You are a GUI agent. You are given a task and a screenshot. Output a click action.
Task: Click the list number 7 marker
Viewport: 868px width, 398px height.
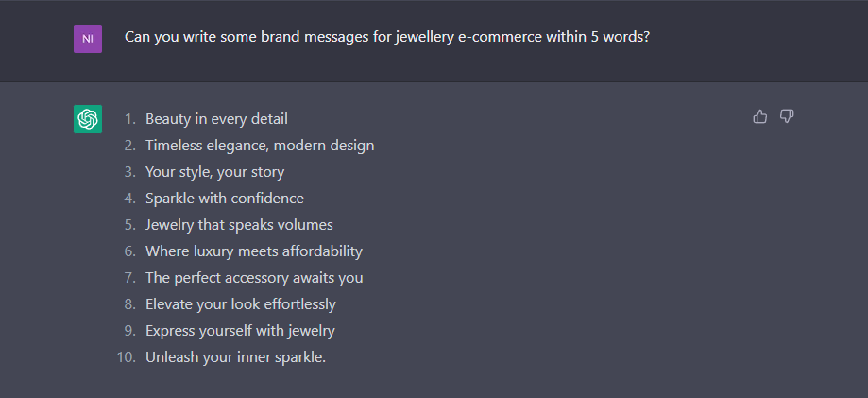pos(130,278)
